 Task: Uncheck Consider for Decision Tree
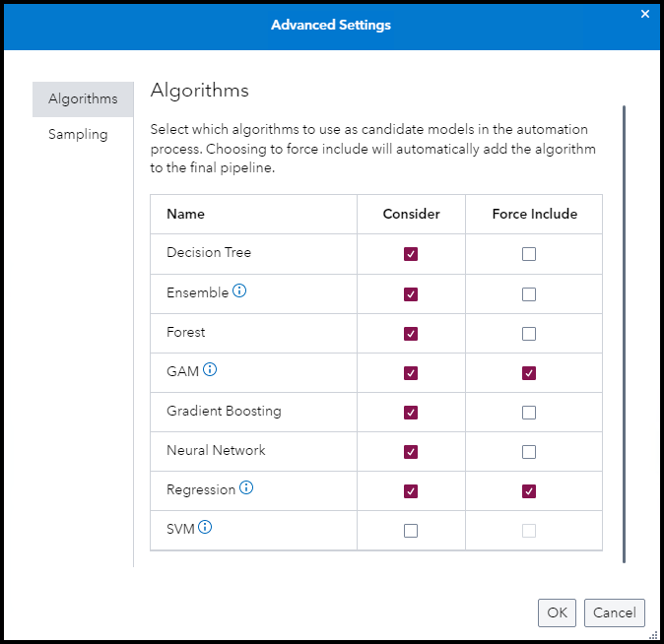(411, 254)
